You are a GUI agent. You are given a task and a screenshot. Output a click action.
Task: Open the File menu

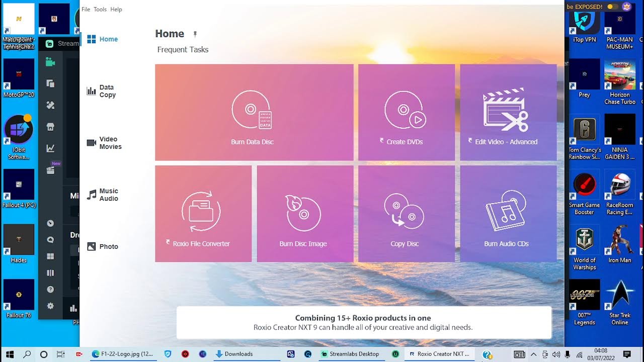pos(86,9)
